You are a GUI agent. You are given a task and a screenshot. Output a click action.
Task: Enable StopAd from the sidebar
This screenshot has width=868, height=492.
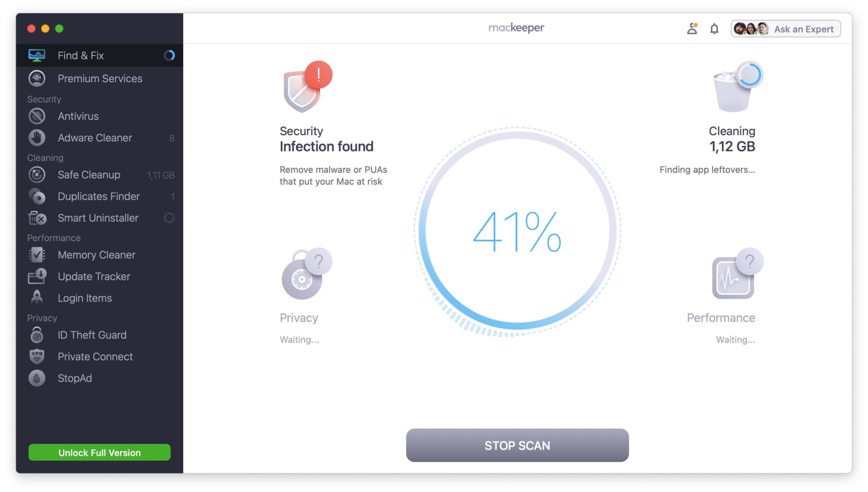click(x=75, y=378)
